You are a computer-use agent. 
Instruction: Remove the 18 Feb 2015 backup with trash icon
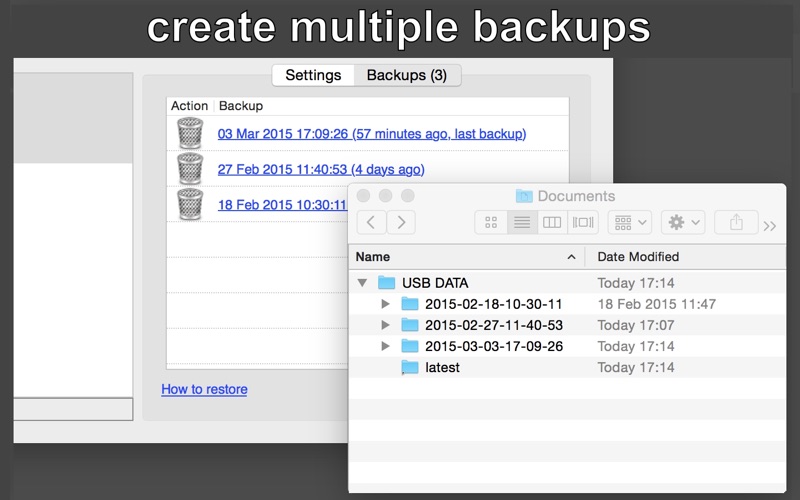pyautogui.click(x=190, y=205)
